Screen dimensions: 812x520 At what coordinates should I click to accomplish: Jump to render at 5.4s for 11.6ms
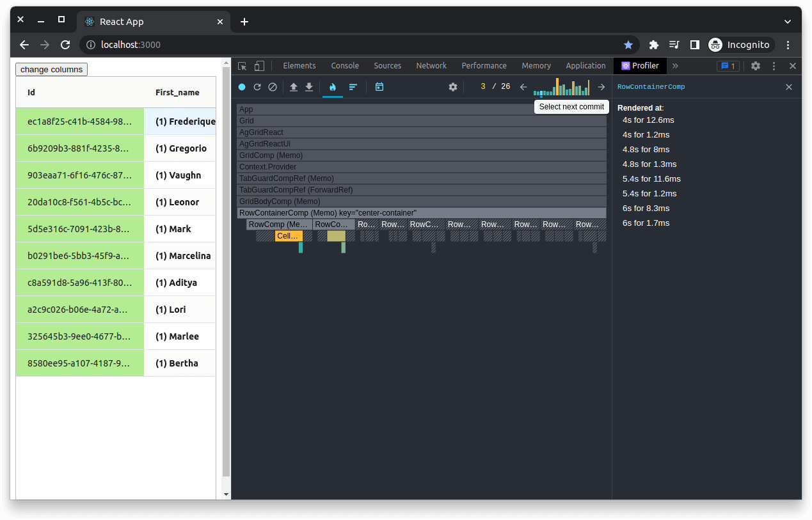[x=651, y=179]
